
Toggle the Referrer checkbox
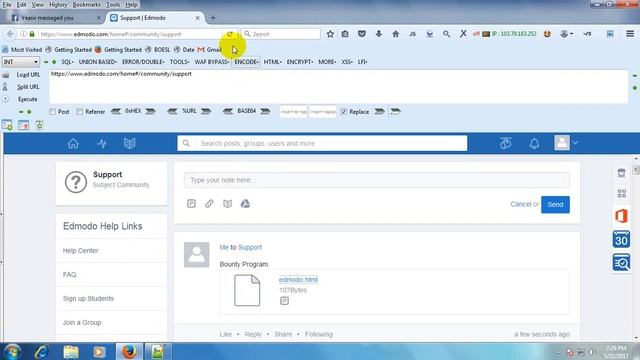click(x=80, y=111)
